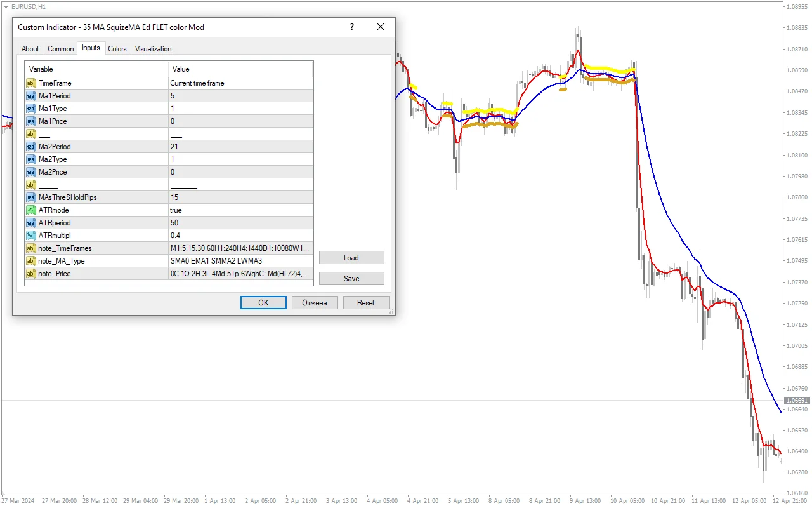Reset inputs to default values
This screenshot has height=508, width=812.
[366, 302]
